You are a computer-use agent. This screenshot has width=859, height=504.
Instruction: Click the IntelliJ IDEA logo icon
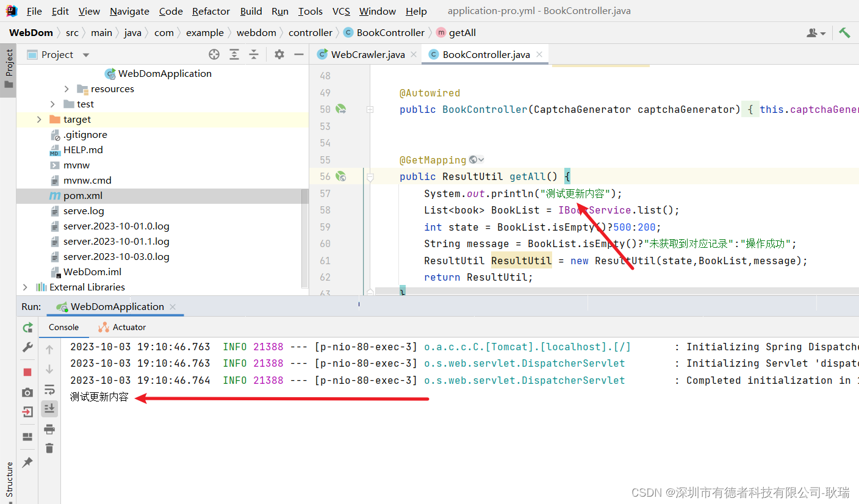point(12,11)
